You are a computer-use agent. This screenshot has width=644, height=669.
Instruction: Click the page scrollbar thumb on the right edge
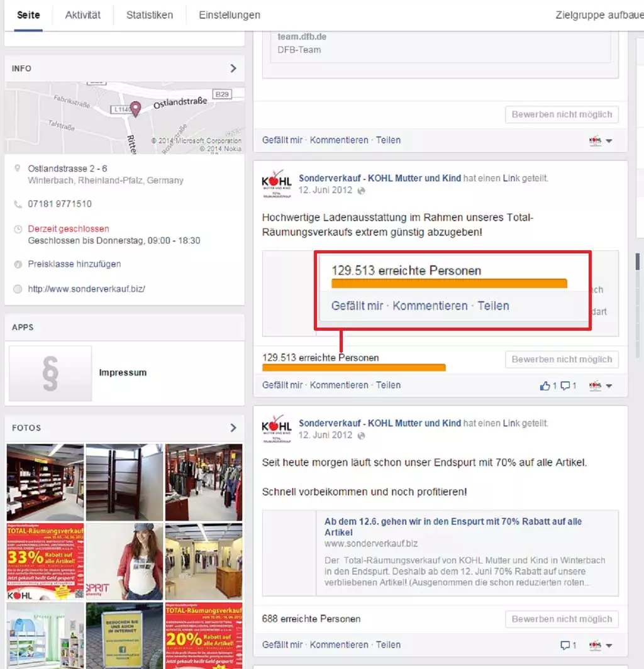(x=638, y=262)
